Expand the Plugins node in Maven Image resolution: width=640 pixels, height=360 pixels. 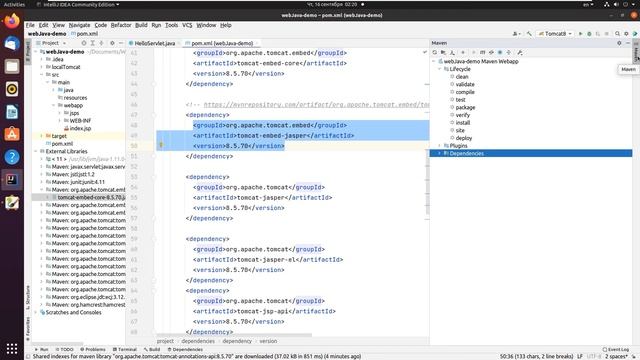(x=440, y=146)
